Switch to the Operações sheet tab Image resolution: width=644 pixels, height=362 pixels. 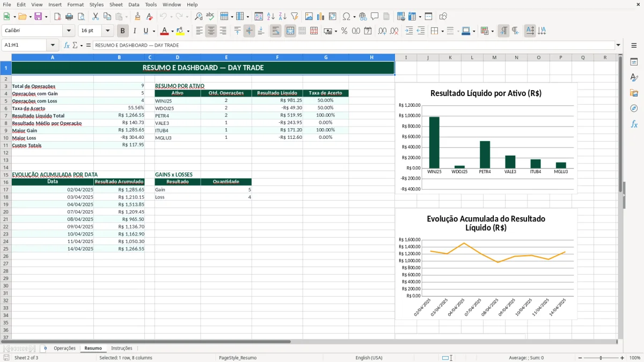(64, 349)
